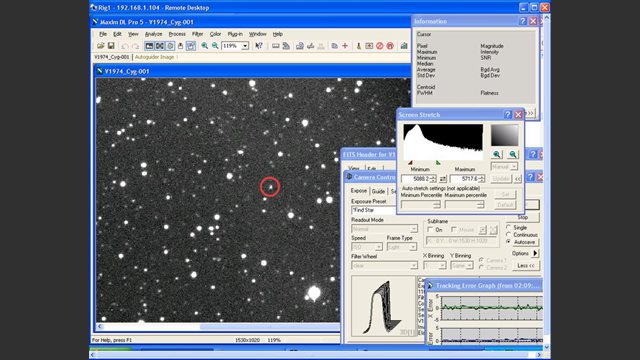
Task: Click the checked-box icon before Zoom In
Action: [x=191, y=46]
